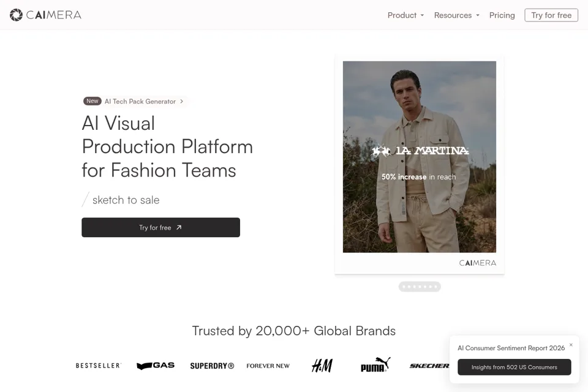Click the GAS brand logo

click(x=156, y=366)
